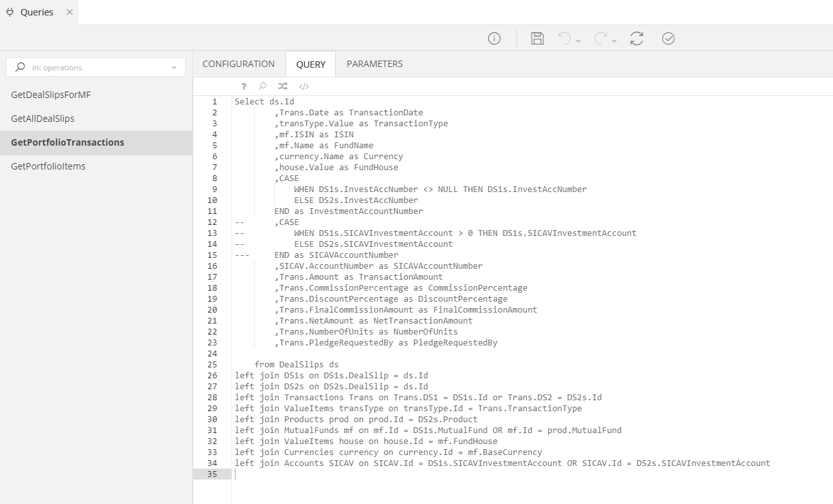Image resolution: width=833 pixels, height=504 pixels.
Task: Click the search icon in editor toolbar
Action: tap(262, 86)
